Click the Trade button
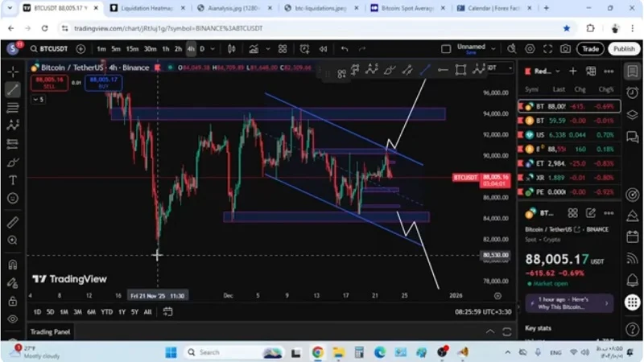644x362 pixels. [590, 49]
